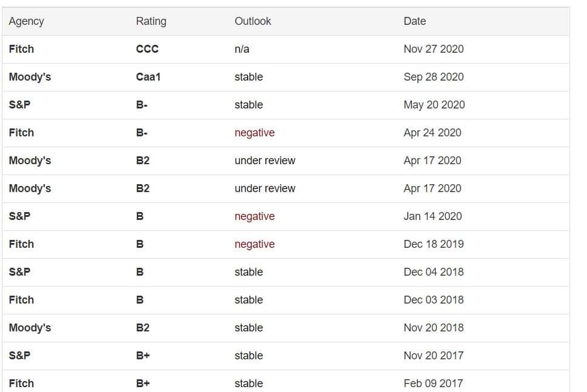Click the Feb 09 2017 date

(x=433, y=384)
